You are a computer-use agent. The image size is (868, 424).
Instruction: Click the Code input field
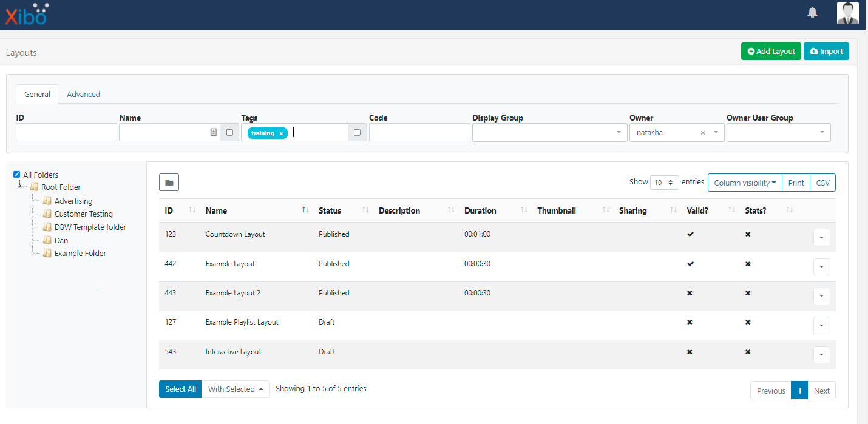pos(419,132)
